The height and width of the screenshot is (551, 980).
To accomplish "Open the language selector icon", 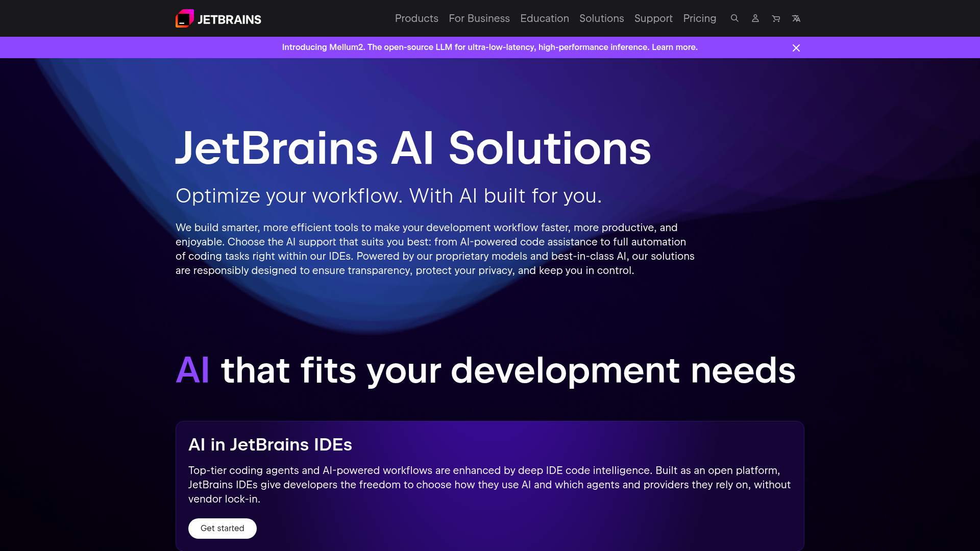I will (x=796, y=18).
